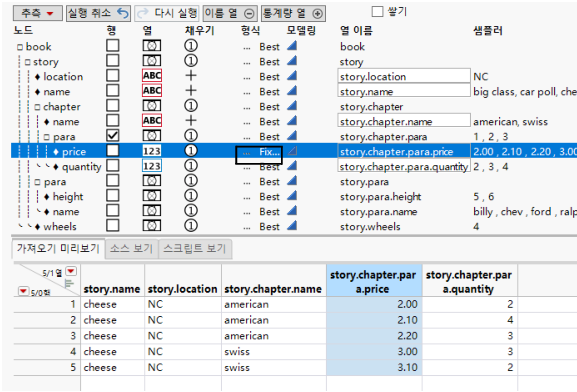Click the 123 numeric column icon for quantity
This screenshot has height=392, width=577.
click(x=152, y=166)
